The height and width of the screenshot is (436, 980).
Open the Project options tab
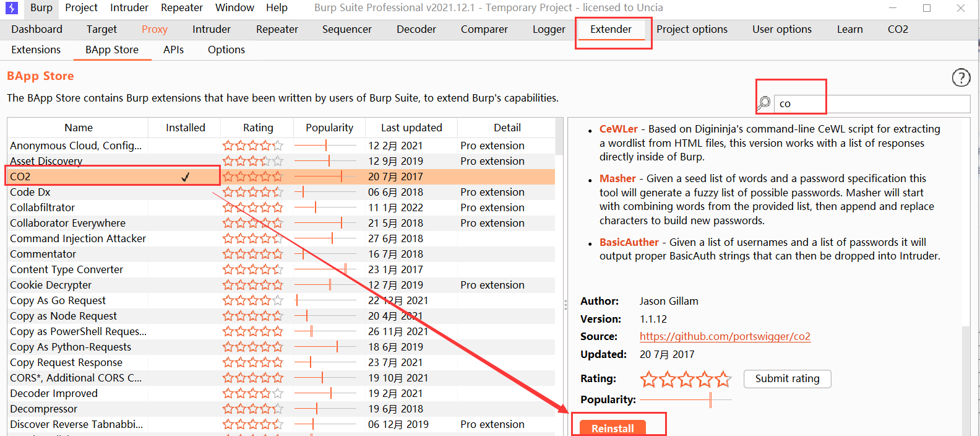(692, 29)
